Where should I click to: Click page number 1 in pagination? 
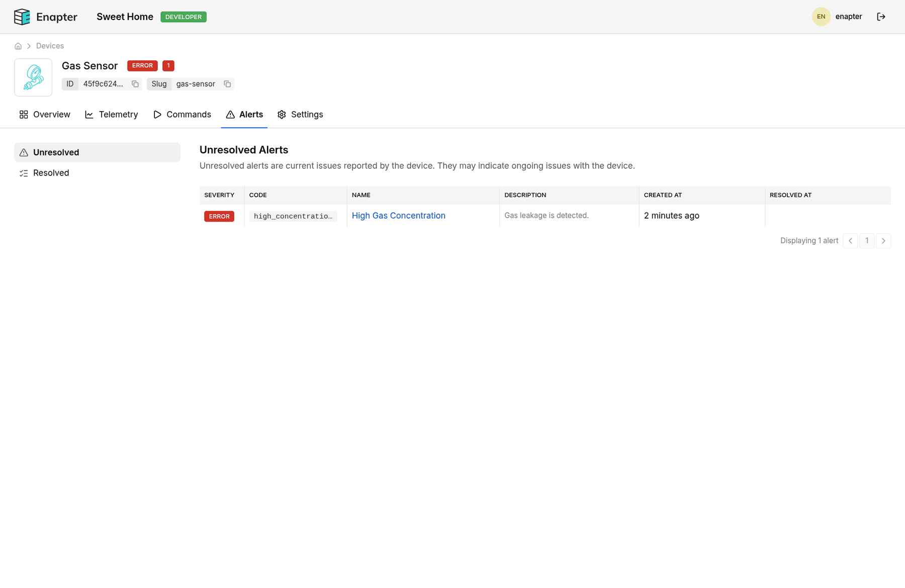(866, 241)
